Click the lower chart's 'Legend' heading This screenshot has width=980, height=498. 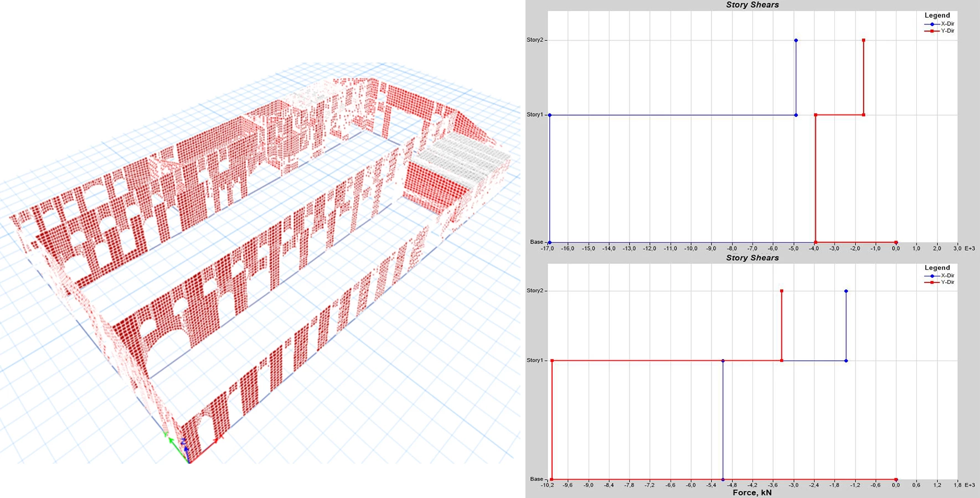[x=937, y=268]
